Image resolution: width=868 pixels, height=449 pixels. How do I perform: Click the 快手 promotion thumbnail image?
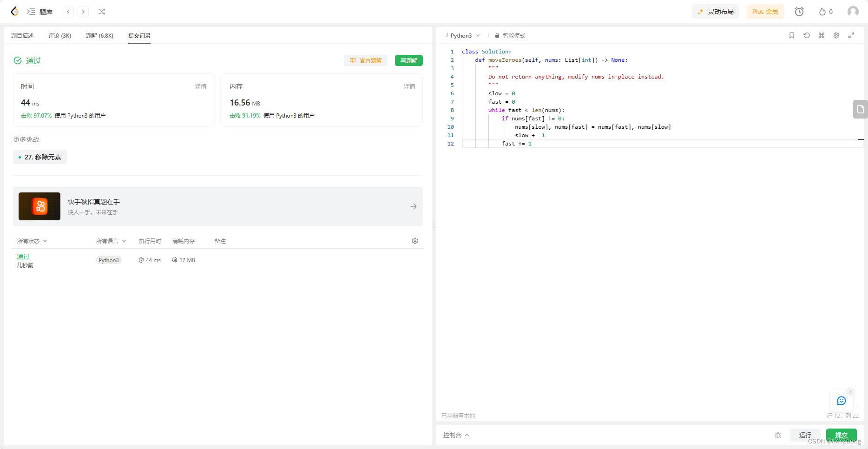[39, 206]
